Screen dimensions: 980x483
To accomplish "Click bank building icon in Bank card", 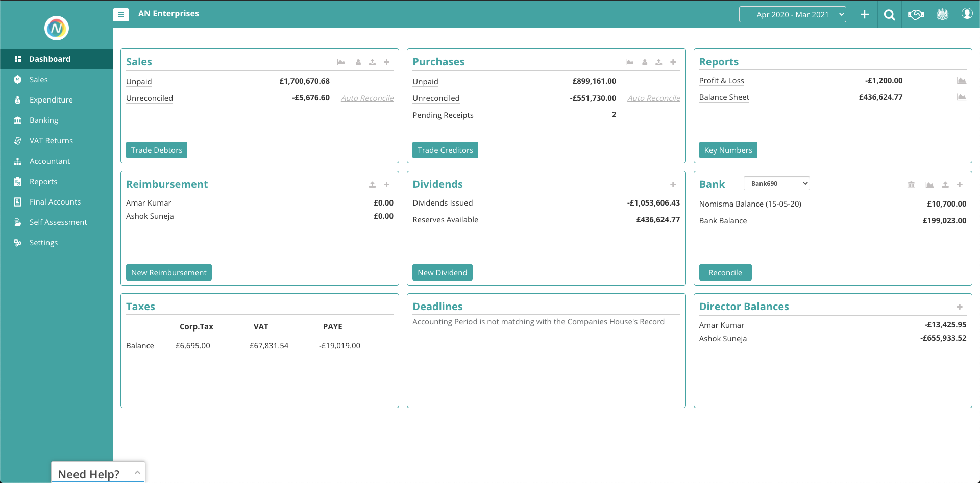I will [x=911, y=185].
